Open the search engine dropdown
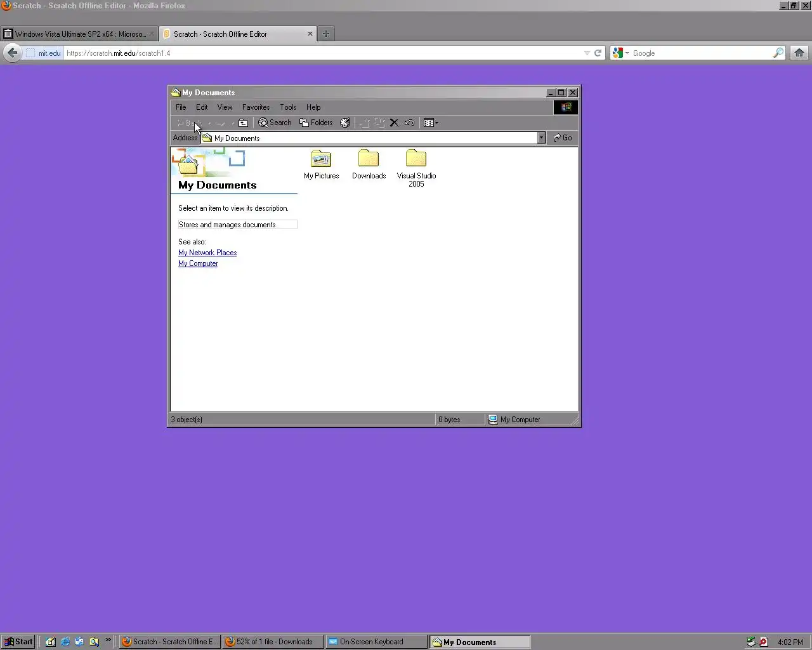The width and height of the screenshot is (812, 650). 620,53
